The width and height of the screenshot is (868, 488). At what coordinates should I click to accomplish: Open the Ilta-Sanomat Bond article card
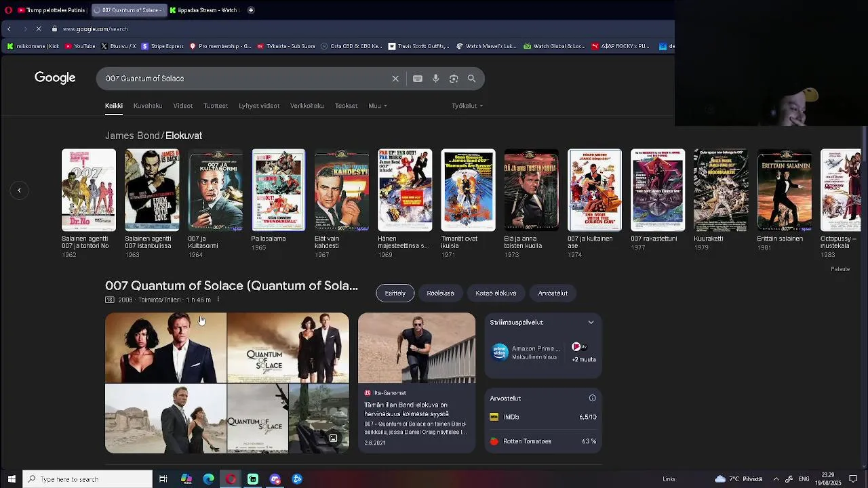coord(417,383)
